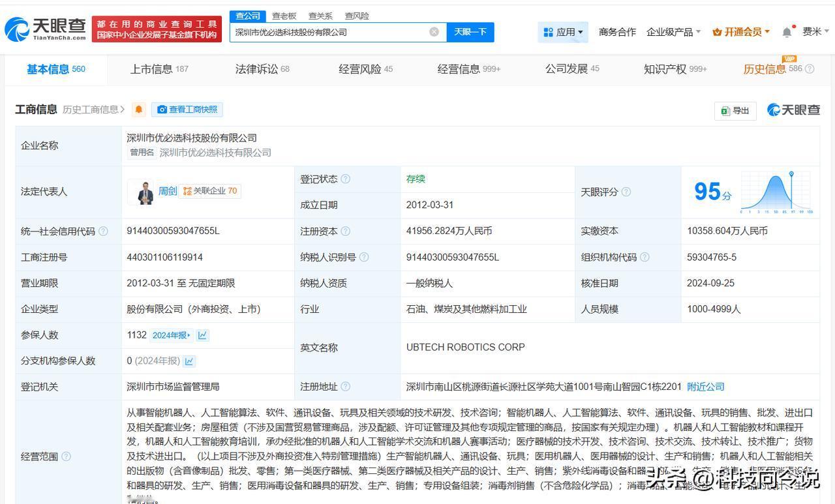
Task: Click the organization code 59304765-5
Action: point(712,257)
